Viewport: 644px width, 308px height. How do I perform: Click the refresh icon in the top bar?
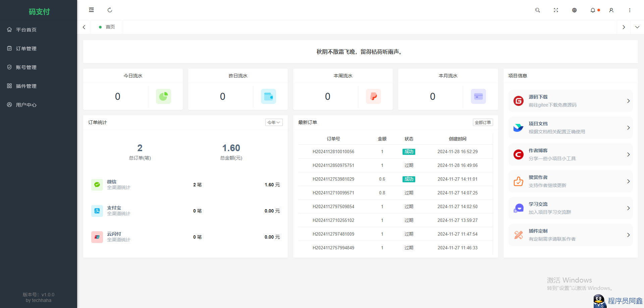click(110, 10)
